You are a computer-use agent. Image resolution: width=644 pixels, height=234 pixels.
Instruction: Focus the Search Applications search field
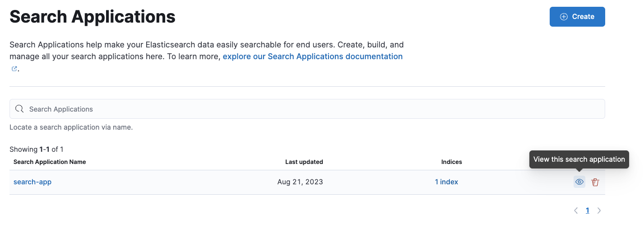point(307,109)
